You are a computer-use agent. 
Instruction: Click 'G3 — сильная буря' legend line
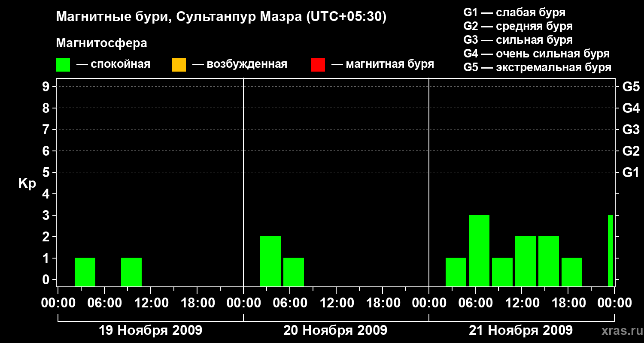(x=518, y=40)
